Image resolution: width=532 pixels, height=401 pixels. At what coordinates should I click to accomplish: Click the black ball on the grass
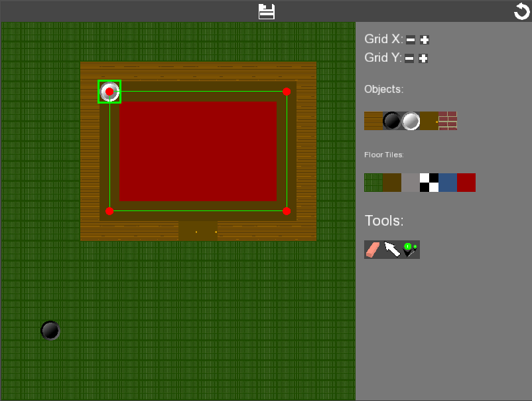tap(50, 330)
